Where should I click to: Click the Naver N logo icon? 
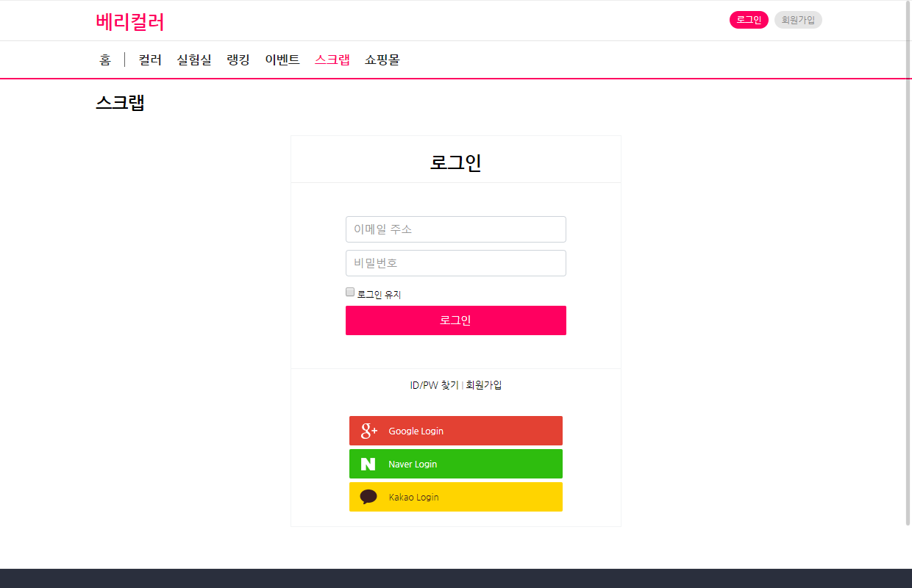(368, 464)
